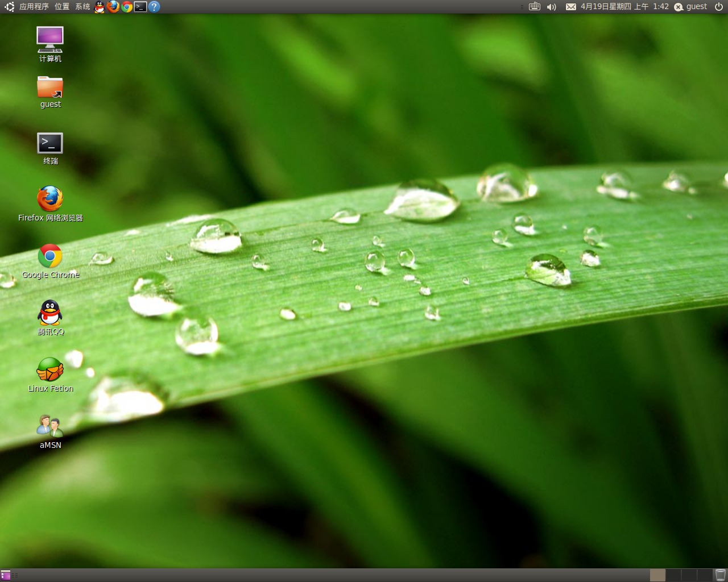
Task: Launch QQ from the top panel penguin icon
Action: coord(100,7)
